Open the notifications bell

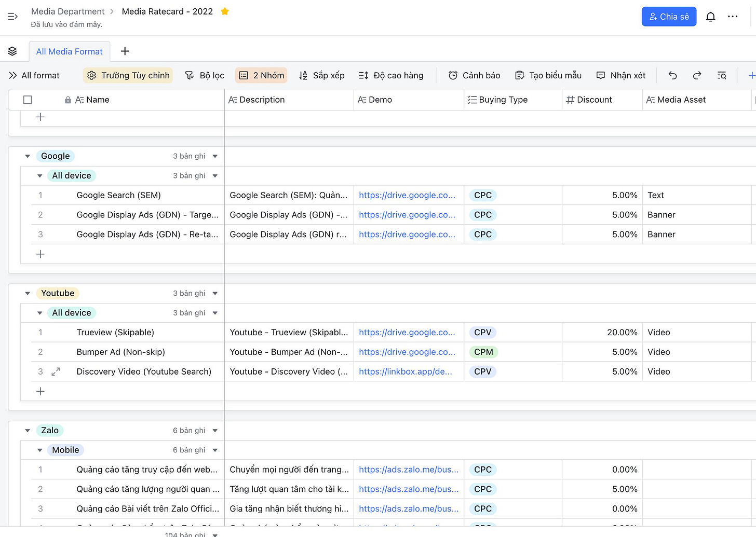point(710,17)
